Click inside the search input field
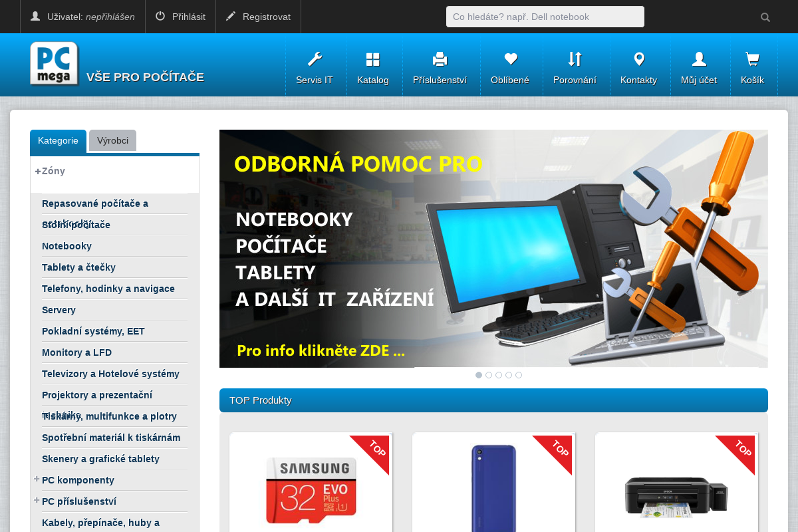The height and width of the screenshot is (532, 798). click(x=545, y=17)
